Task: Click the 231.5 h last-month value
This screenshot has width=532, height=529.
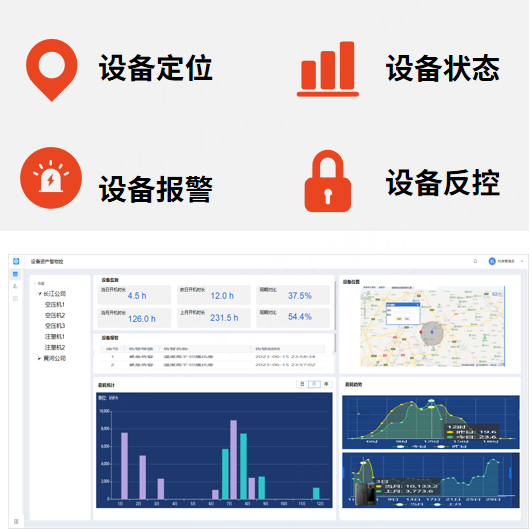Action: [224, 318]
